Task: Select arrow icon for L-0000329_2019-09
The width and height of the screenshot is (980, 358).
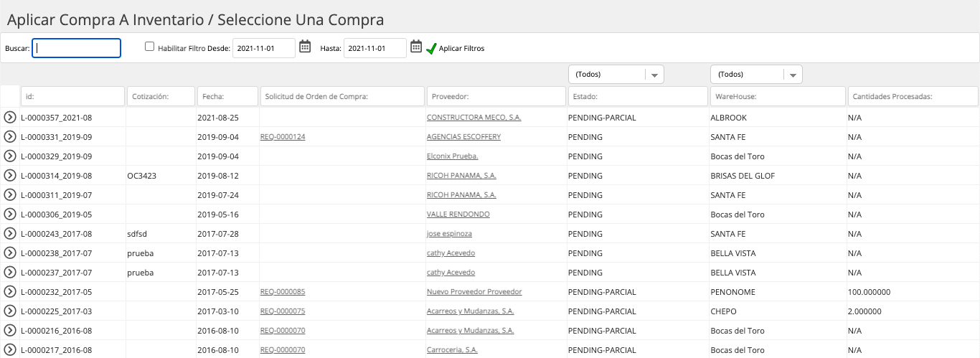Action: tap(10, 156)
